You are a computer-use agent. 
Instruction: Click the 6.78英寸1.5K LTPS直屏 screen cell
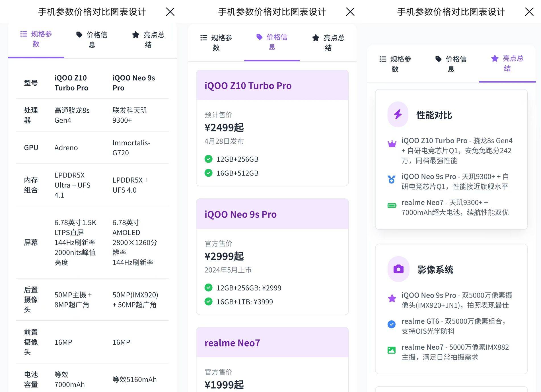tap(75, 242)
